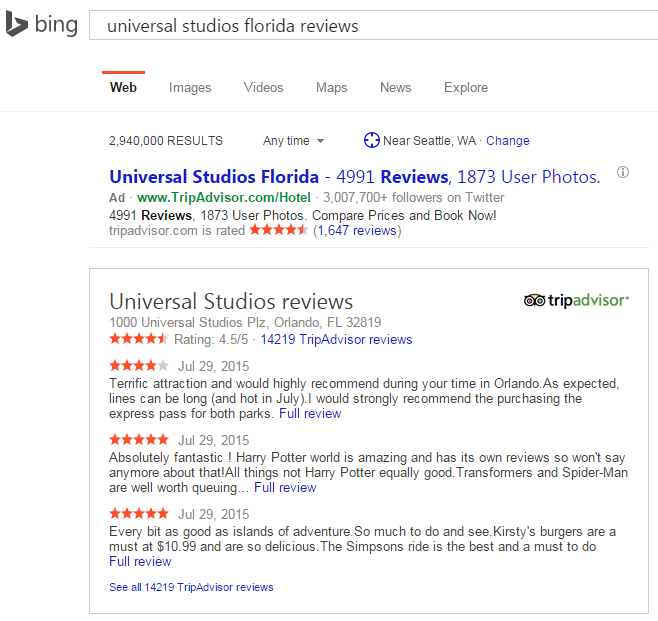Open Universal Studios Florida ad headline link
658x621 pixels.
coord(214,177)
